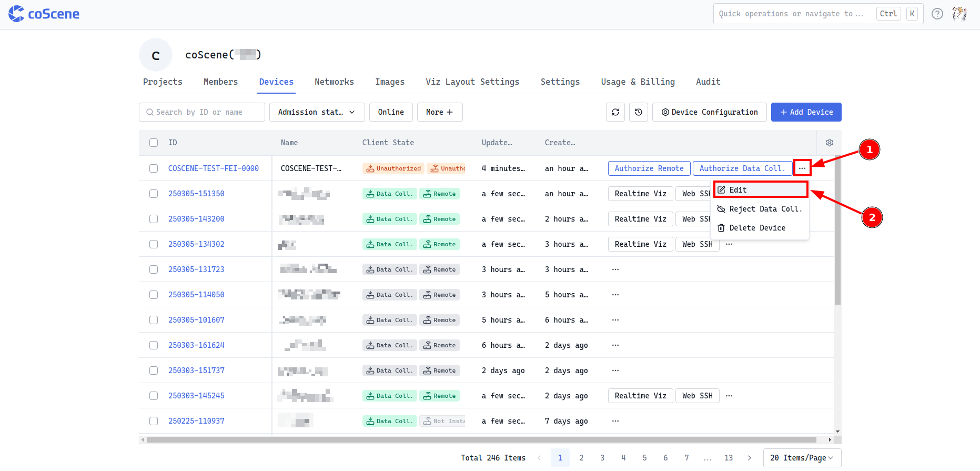Screen dimensions: 980x471
Task: Jump to page 13 of the device list
Action: click(729, 458)
